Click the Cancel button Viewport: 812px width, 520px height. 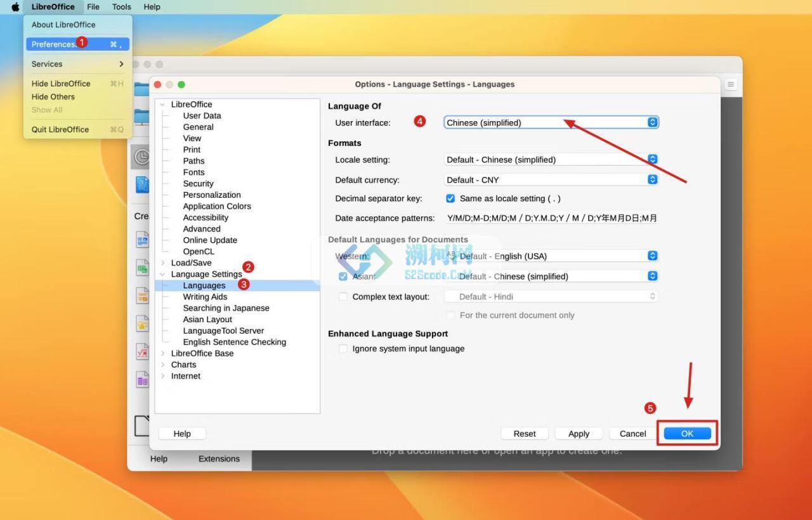[x=632, y=434]
